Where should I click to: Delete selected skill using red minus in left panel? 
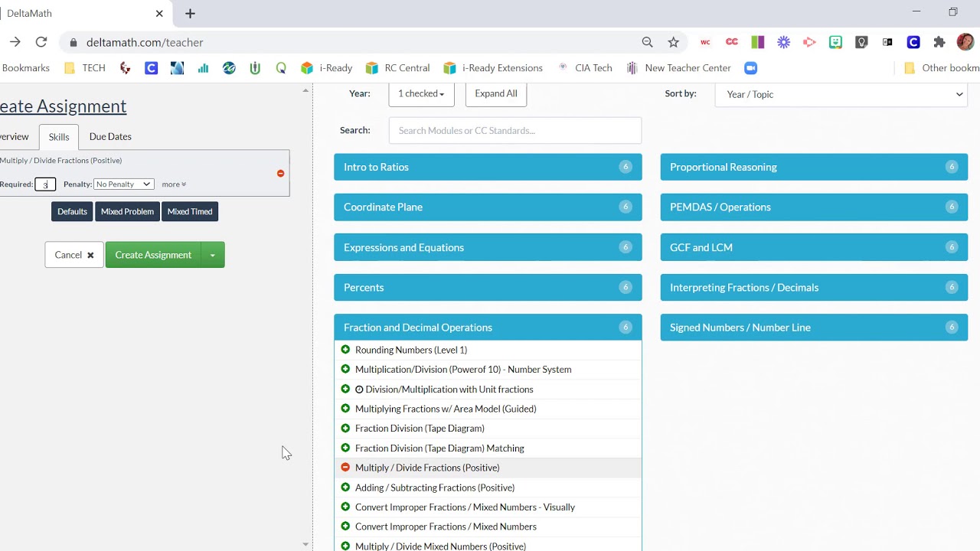pyautogui.click(x=280, y=174)
